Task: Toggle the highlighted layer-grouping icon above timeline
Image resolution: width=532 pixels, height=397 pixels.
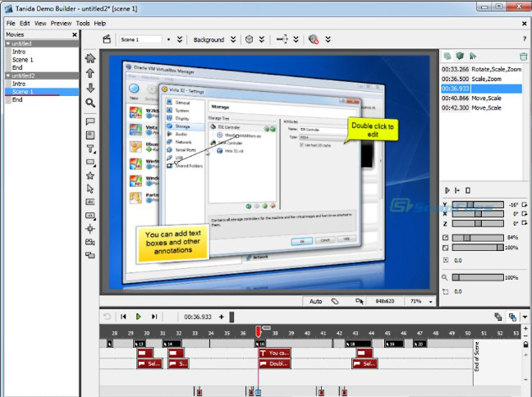Action: click(x=512, y=317)
